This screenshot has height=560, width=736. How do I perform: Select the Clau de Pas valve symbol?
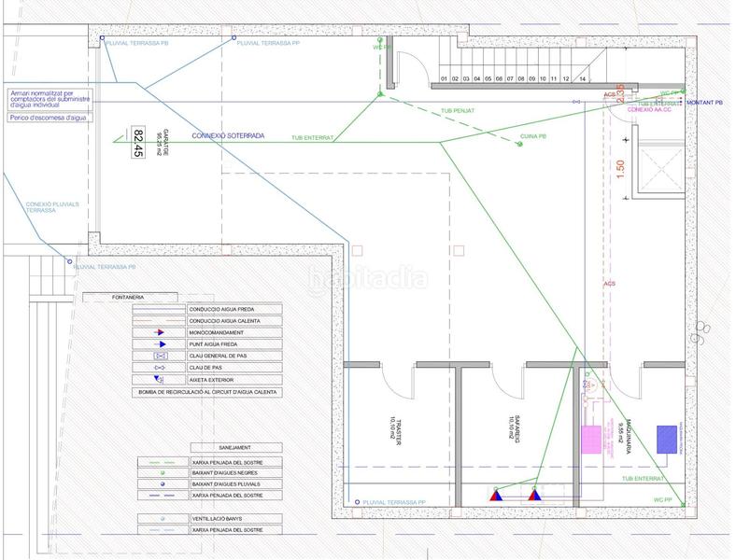[159, 368]
